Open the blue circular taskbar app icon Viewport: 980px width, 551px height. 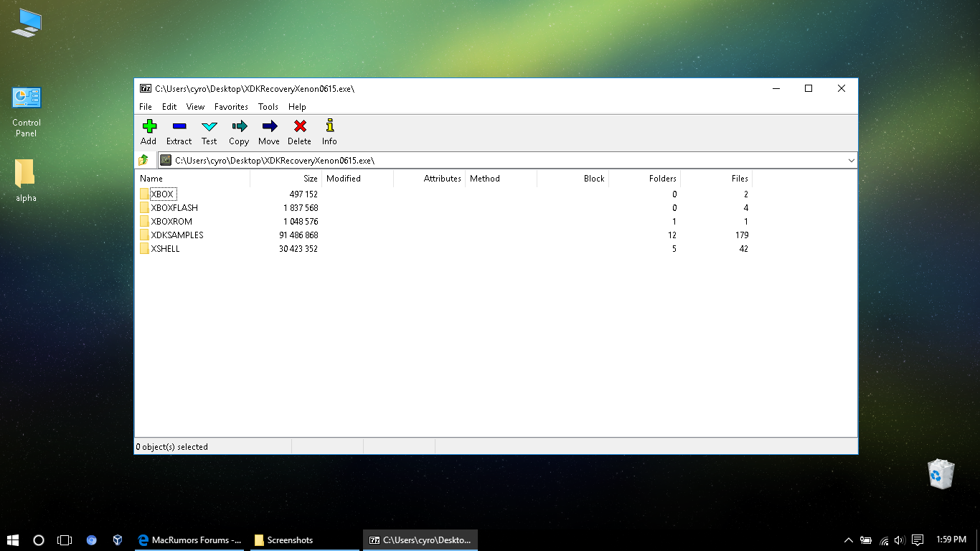tap(91, 540)
